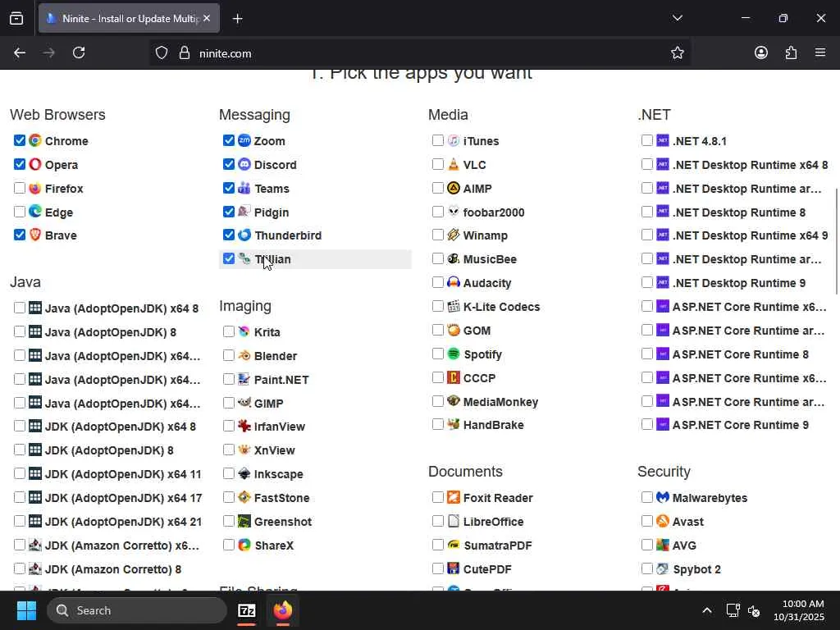Click the iTunes music note icon

(x=454, y=141)
